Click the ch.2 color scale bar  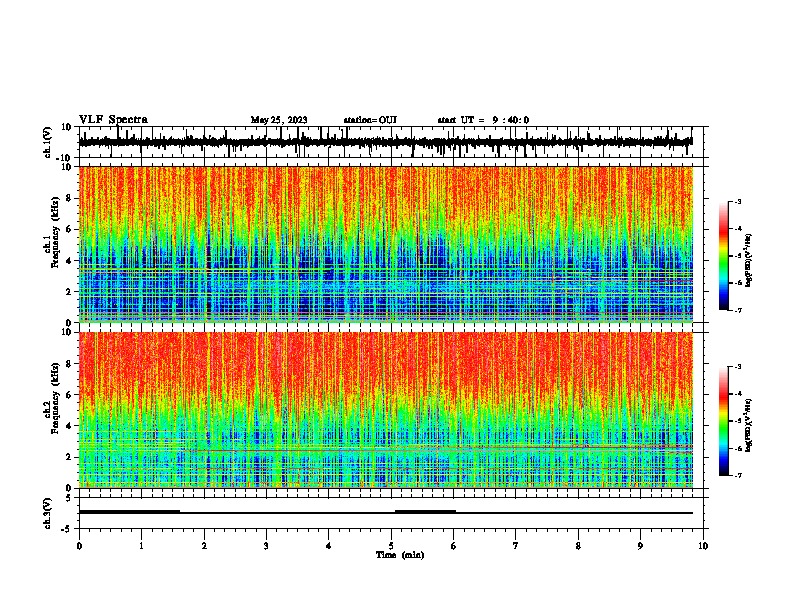723,421
